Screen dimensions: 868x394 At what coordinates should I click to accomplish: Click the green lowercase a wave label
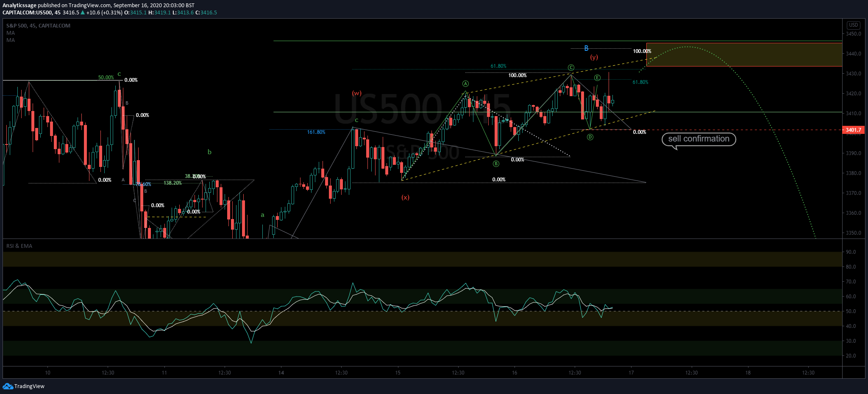coord(262,215)
